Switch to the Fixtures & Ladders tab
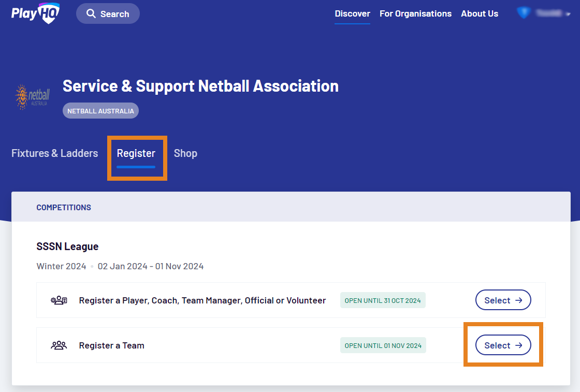Viewport: 580px width, 392px height. tap(54, 153)
